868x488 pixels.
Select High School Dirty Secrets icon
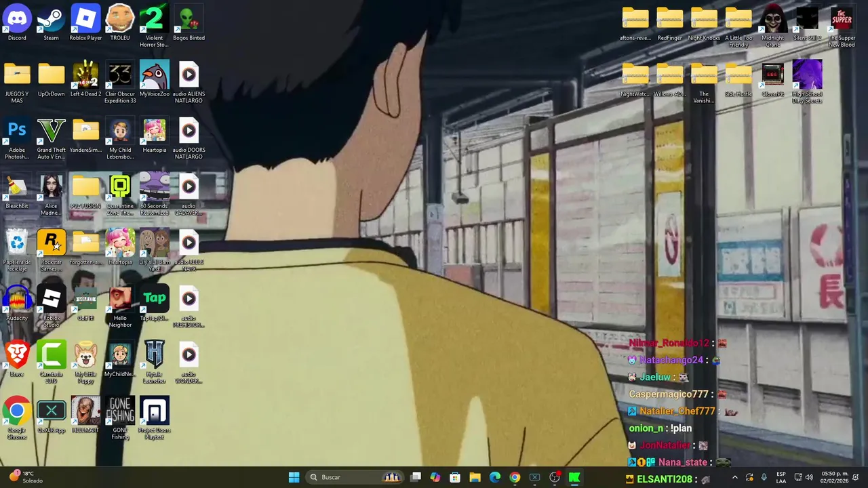[807, 83]
